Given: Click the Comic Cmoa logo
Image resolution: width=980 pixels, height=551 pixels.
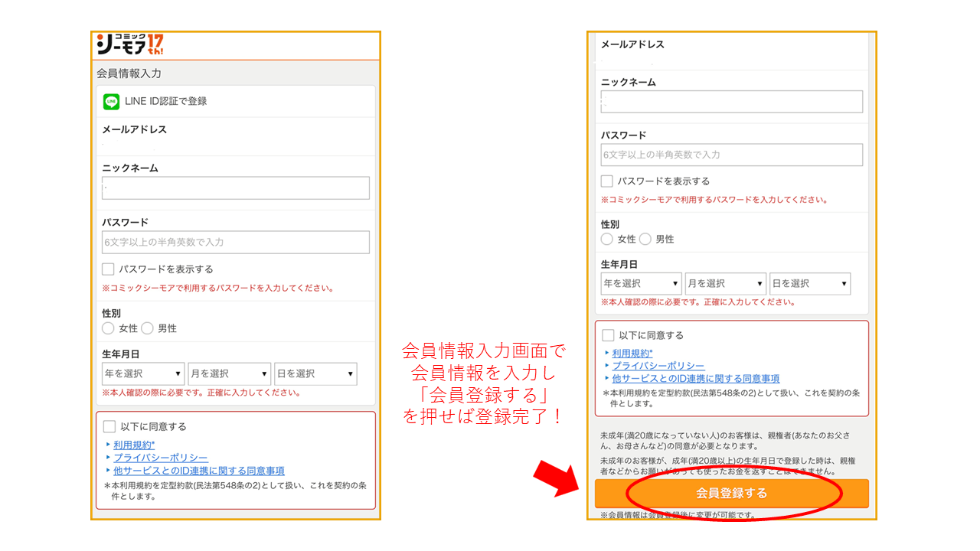Looking at the screenshot, I should [x=130, y=44].
